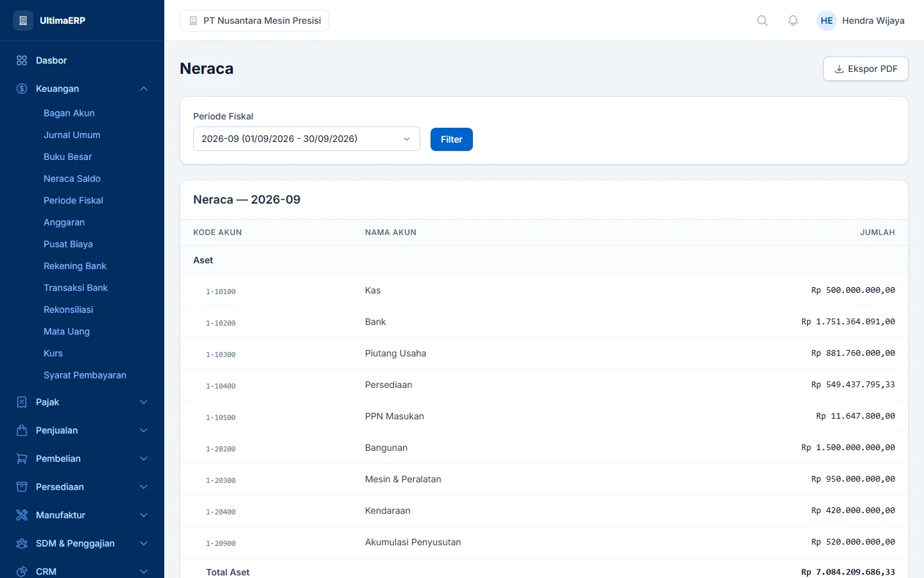The height and width of the screenshot is (578, 924).
Task: Expand the Penjualan menu chevron
Action: pos(144,430)
